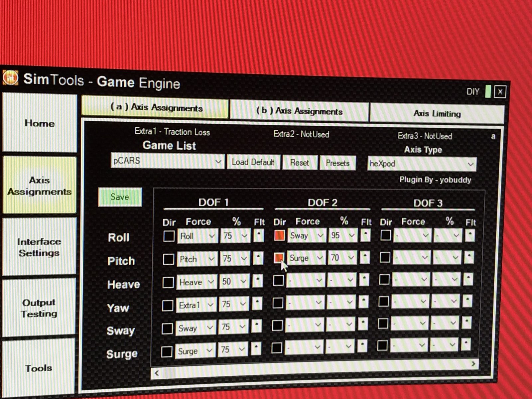Toggle DOF 1 Dir checkbox for Roll
The width and height of the screenshot is (532, 399).
pyautogui.click(x=169, y=236)
